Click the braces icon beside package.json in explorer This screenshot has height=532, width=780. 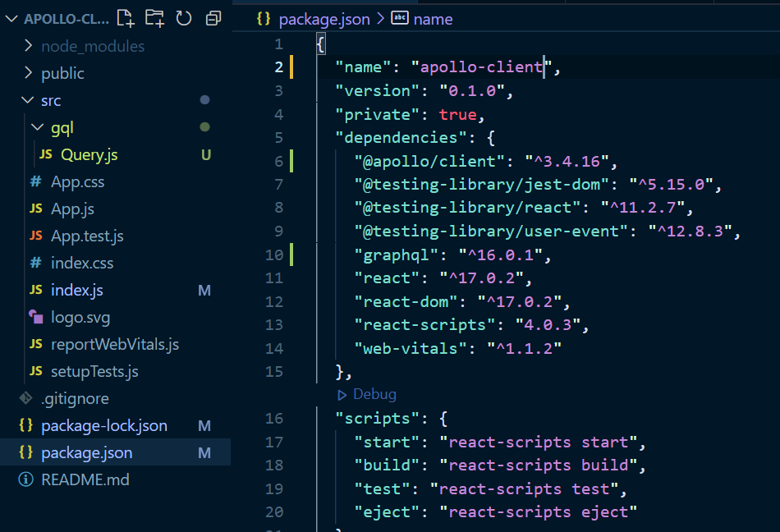(26, 452)
